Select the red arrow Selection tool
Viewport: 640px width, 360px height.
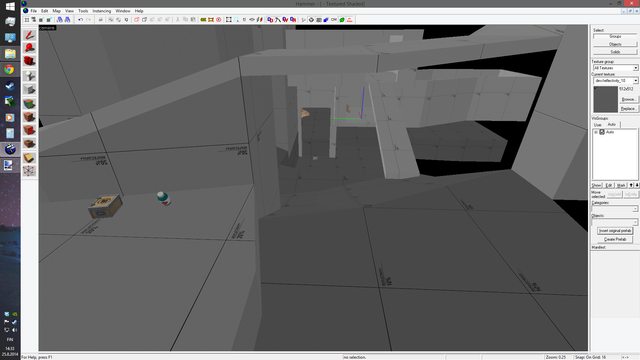(x=29, y=35)
